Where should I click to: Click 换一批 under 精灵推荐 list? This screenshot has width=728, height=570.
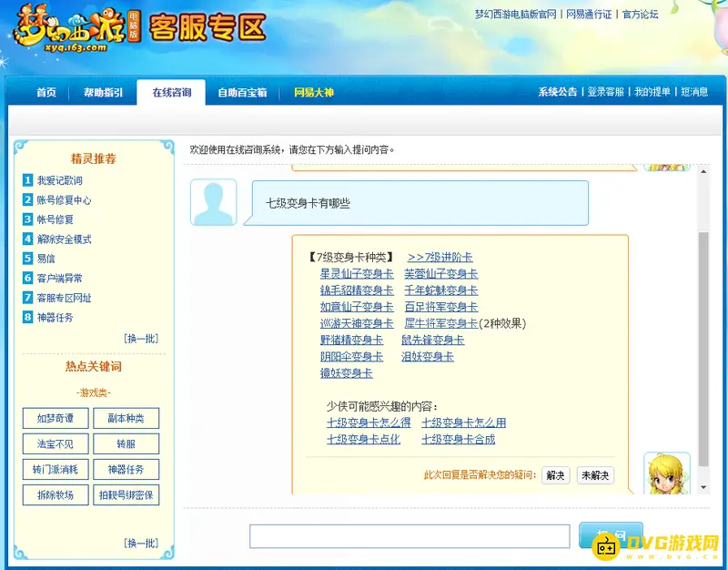pos(141,338)
